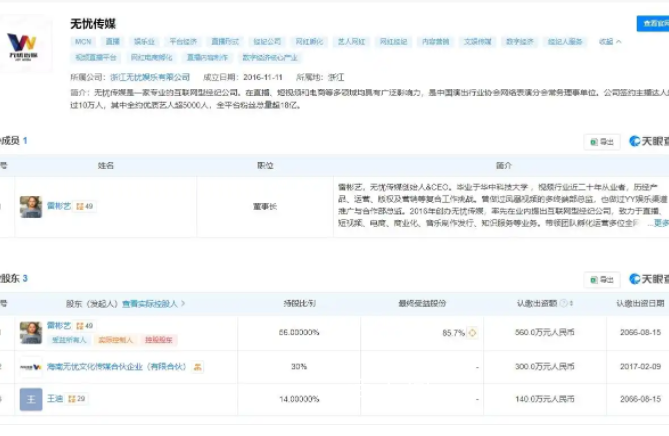
Task: Select the 直播 tag
Action: click(x=113, y=41)
